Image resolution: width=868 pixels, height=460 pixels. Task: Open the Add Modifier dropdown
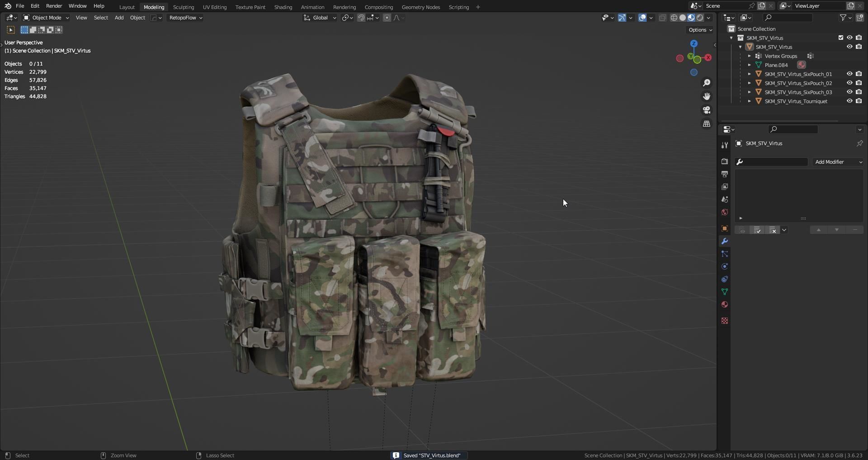point(838,162)
